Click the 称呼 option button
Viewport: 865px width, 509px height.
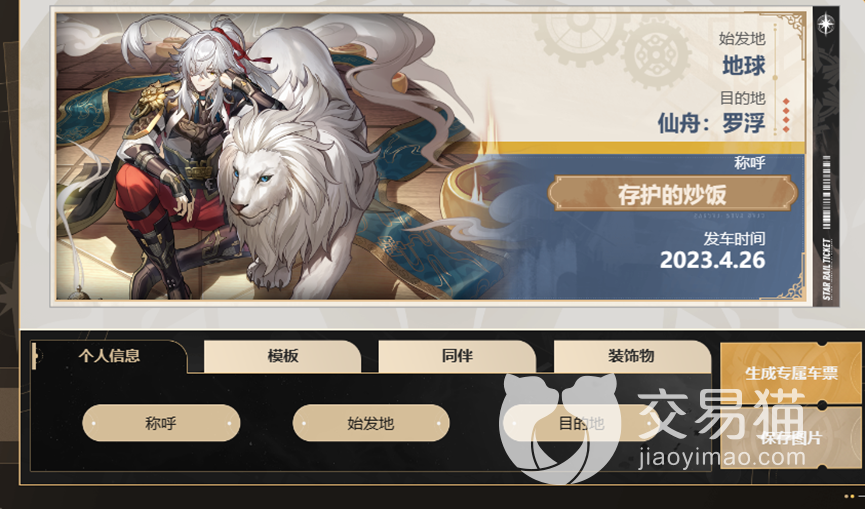click(161, 423)
